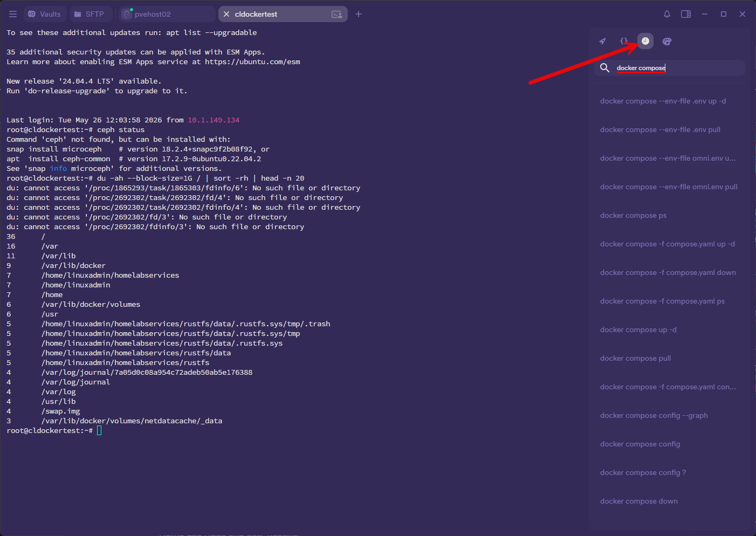756x536 pixels.
Task: Select history entry 'docker compose --env-file .env pull'
Action: 670,129
